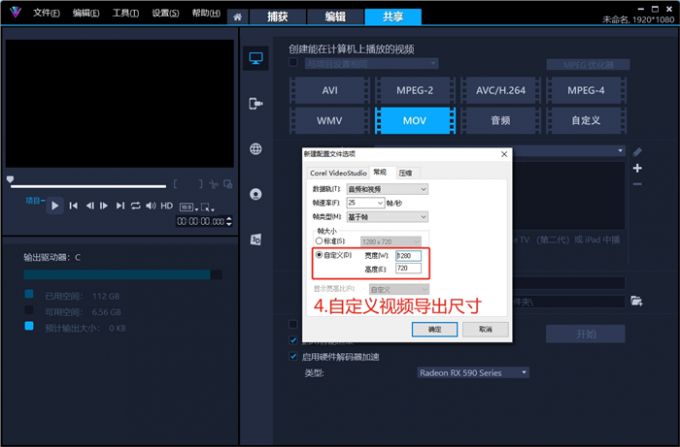Open the 文件 menu

(x=46, y=13)
